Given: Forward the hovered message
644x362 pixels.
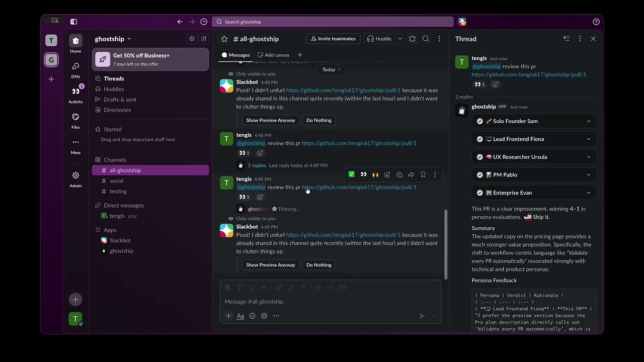Looking at the screenshot, I should click(x=411, y=174).
